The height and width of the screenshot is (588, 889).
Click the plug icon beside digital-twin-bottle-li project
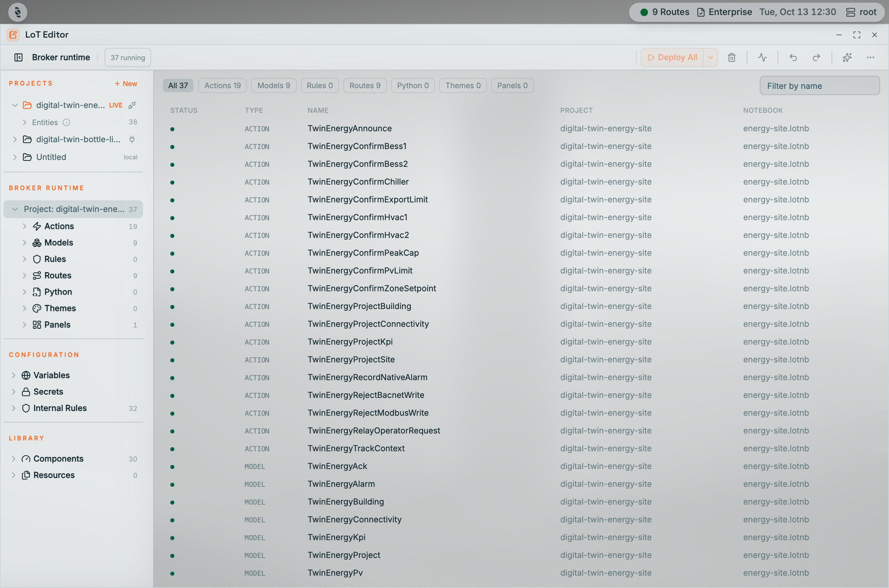[132, 139]
